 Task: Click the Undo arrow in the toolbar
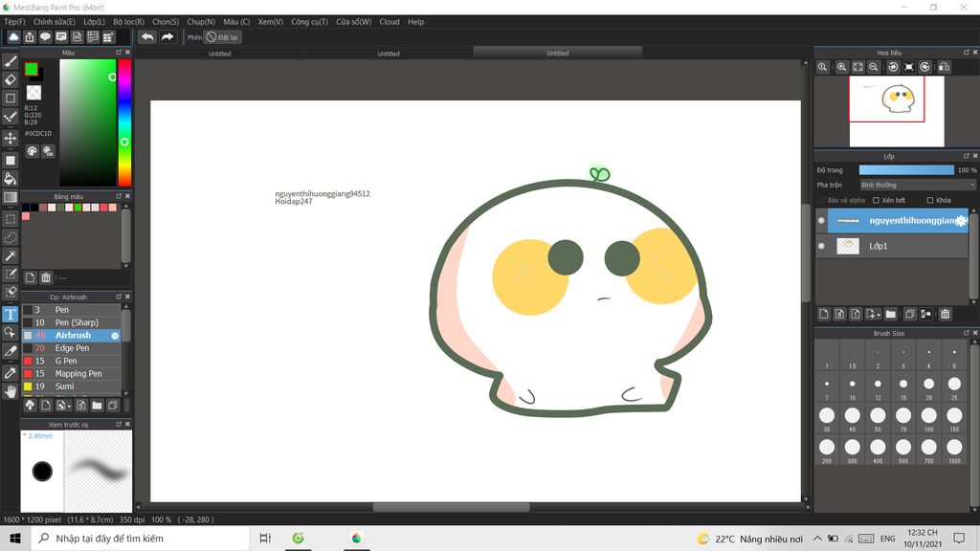point(147,37)
